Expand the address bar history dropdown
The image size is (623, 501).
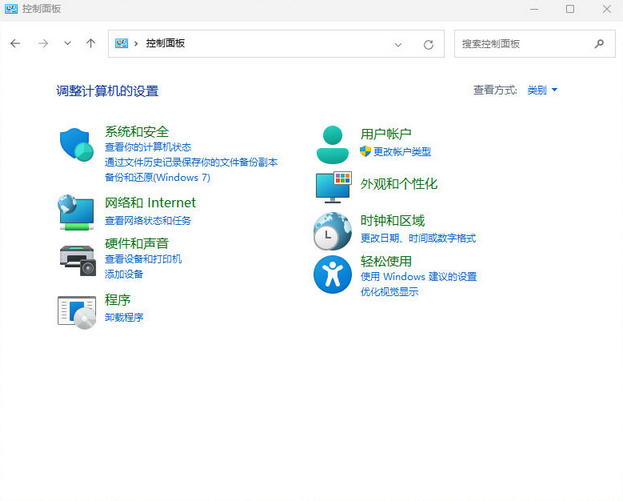[398, 44]
